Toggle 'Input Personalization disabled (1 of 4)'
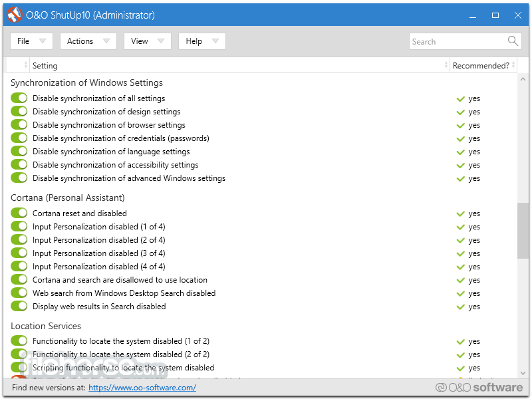The width and height of the screenshot is (532, 399). (19, 226)
